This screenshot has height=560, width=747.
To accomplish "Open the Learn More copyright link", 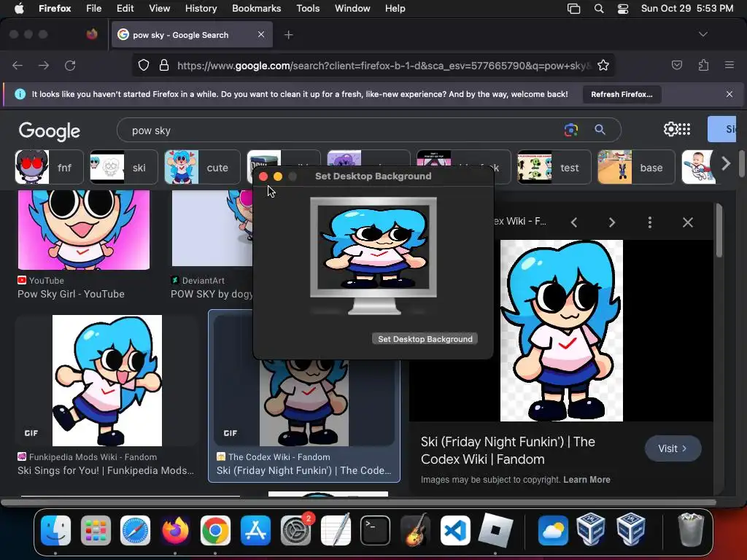I will [x=587, y=480].
